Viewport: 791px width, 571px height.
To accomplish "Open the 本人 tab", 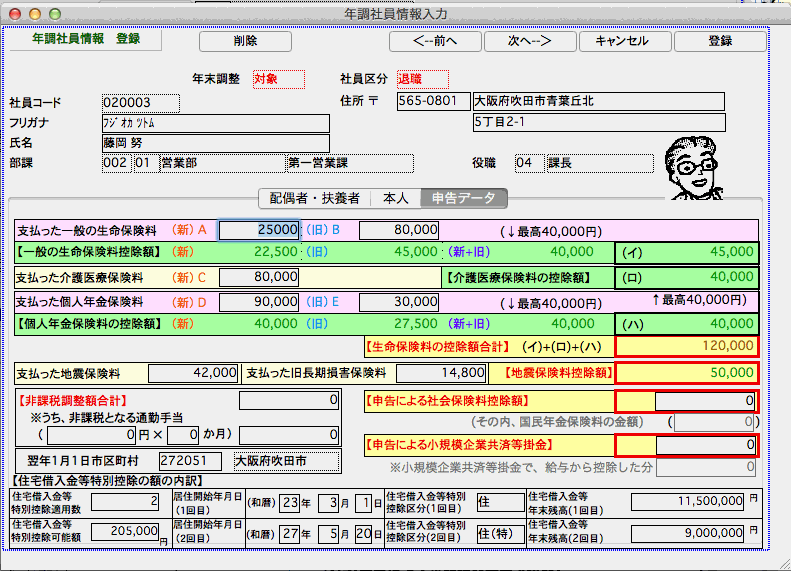I will coord(396,198).
